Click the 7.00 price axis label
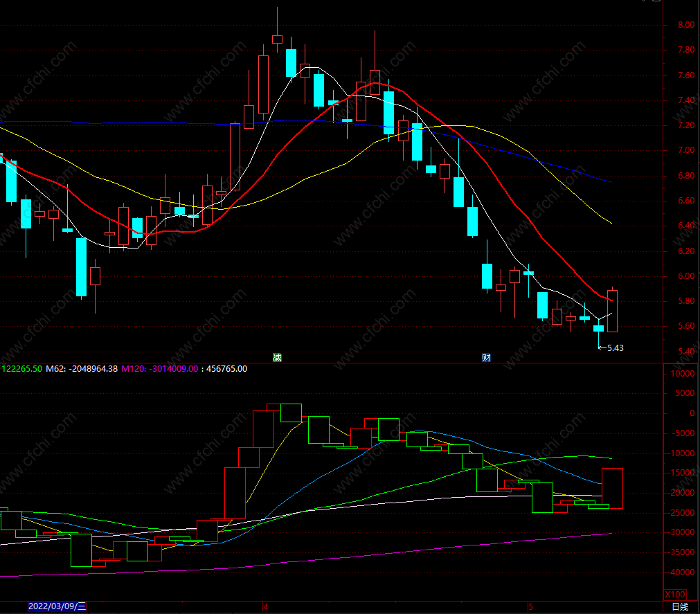Viewport: 700px width, 614px height. (x=686, y=150)
